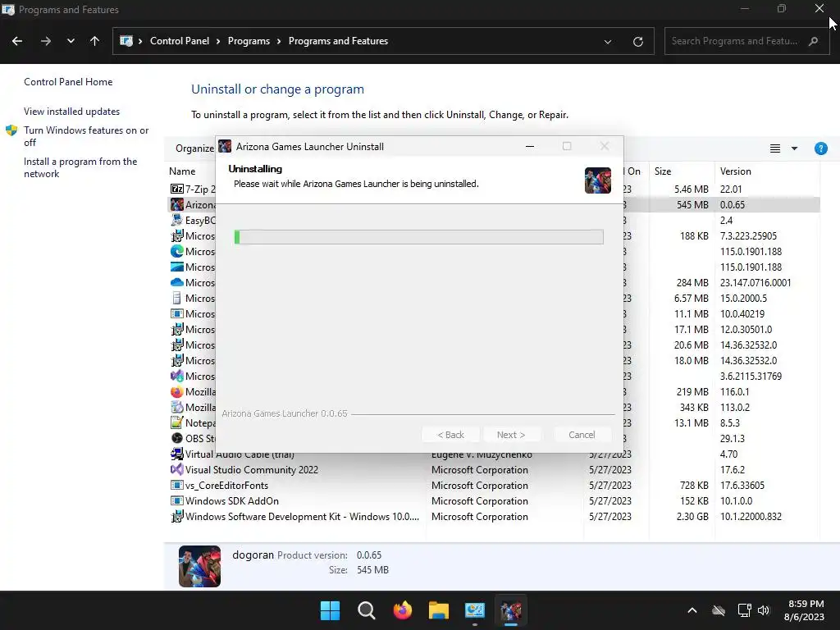840x630 pixels.
Task: Open the view options dropdown arrow
Action: click(x=794, y=148)
